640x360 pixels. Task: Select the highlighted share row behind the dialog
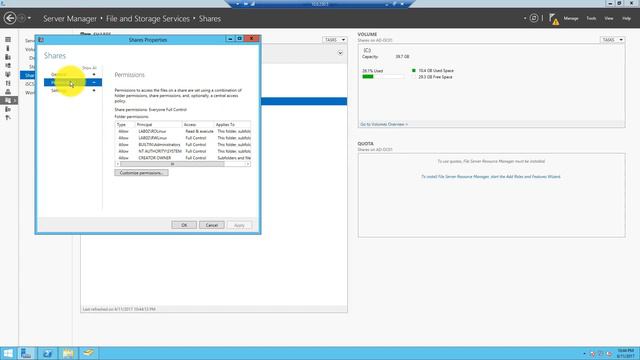click(x=304, y=101)
